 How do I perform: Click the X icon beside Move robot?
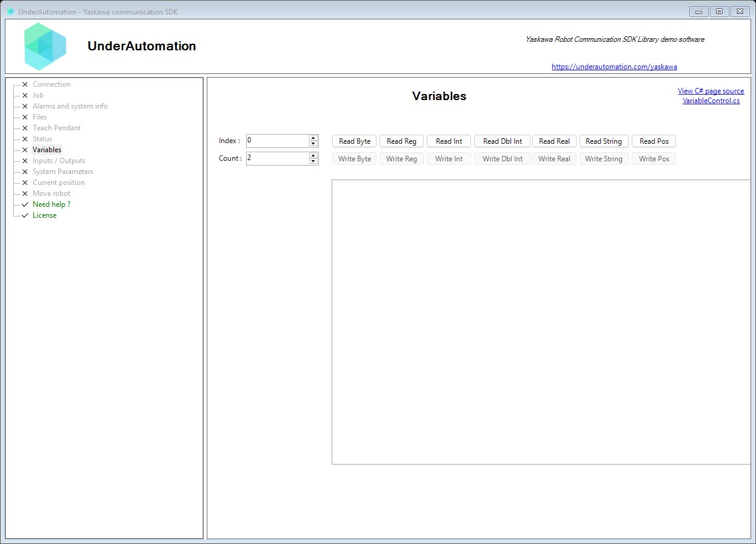point(25,193)
